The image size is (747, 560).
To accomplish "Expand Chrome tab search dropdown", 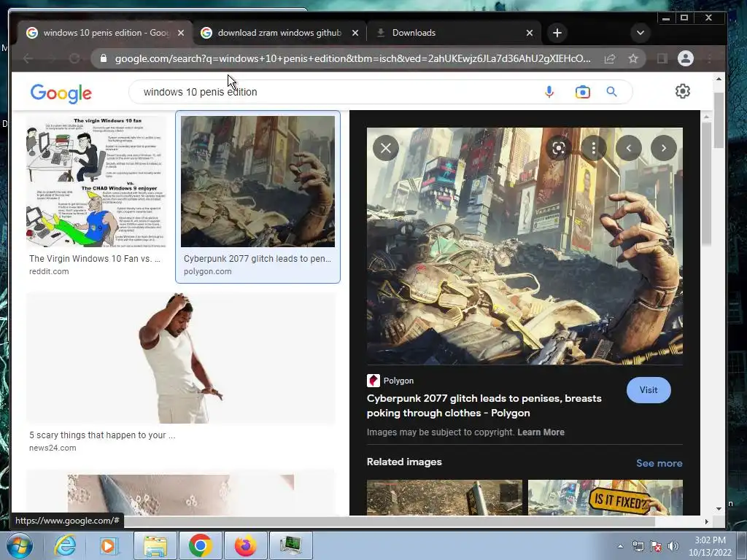I will (x=640, y=33).
